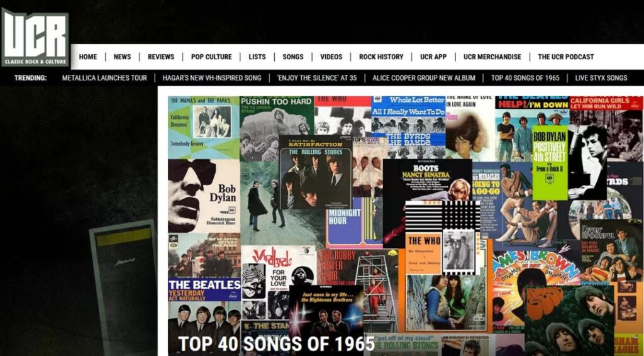Open trending link TOP 40 SONGS OF 1965
Screen dimensions: 644x356
click(525, 78)
